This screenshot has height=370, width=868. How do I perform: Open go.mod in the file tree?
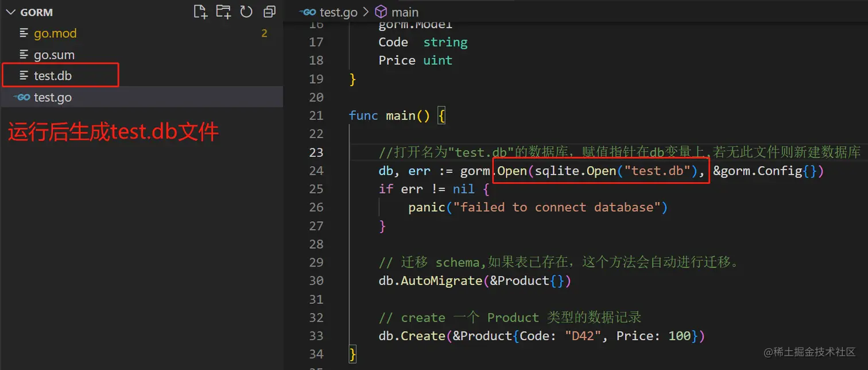(x=141, y=33)
